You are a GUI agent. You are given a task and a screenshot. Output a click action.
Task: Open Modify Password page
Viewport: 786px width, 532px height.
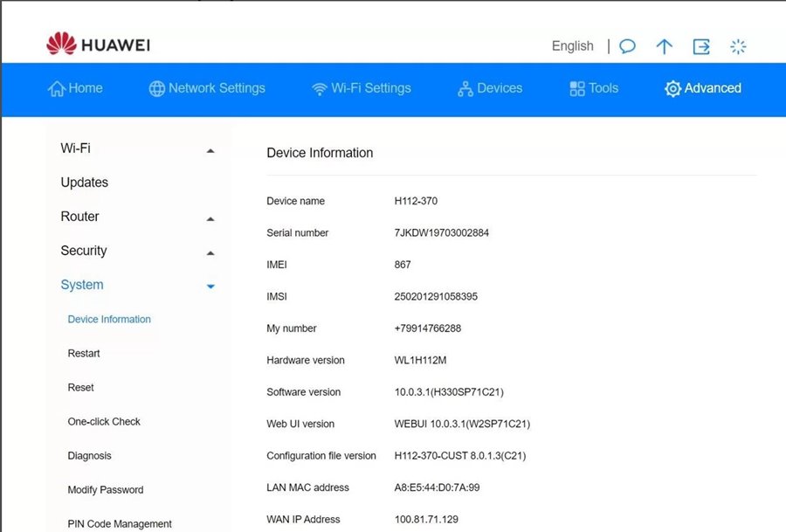tap(106, 490)
